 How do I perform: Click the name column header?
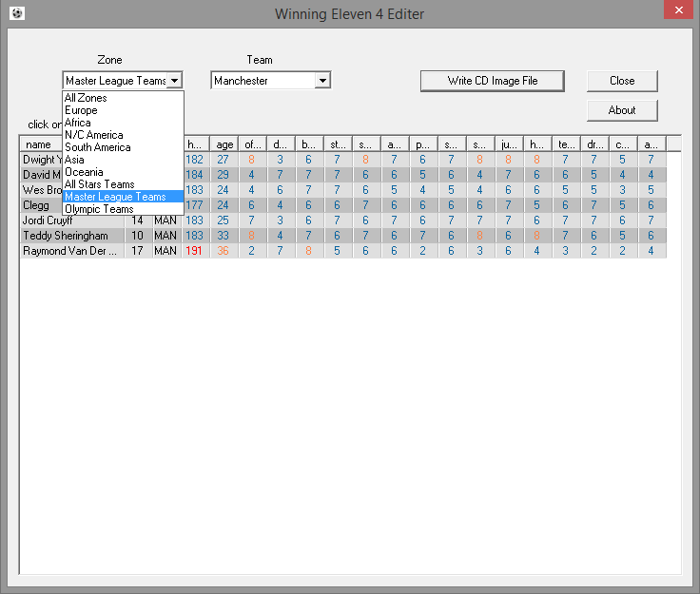coord(41,144)
